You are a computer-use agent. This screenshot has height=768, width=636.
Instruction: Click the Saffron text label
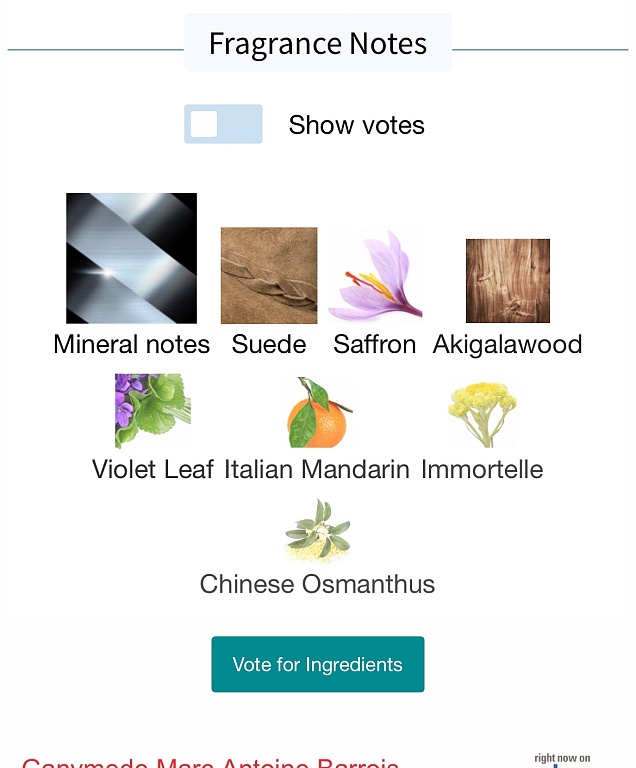pos(375,344)
